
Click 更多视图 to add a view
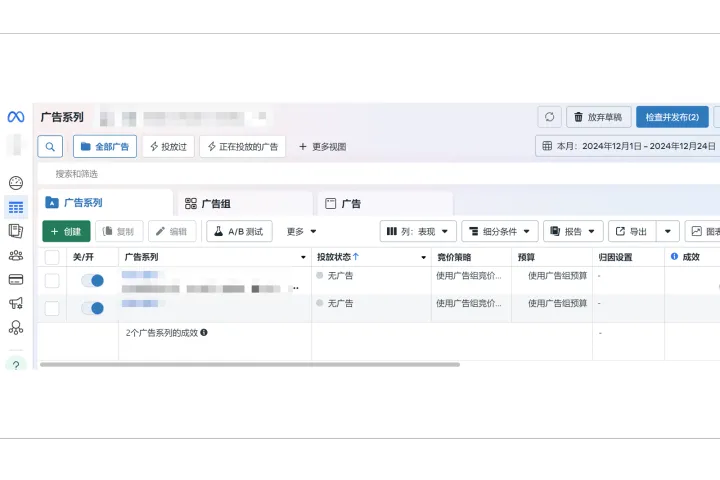(x=322, y=147)
